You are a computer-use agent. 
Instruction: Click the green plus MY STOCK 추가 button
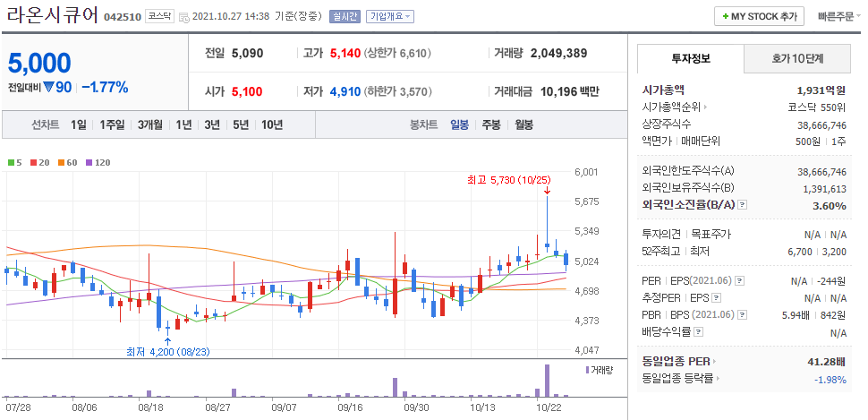click(759, 17)
